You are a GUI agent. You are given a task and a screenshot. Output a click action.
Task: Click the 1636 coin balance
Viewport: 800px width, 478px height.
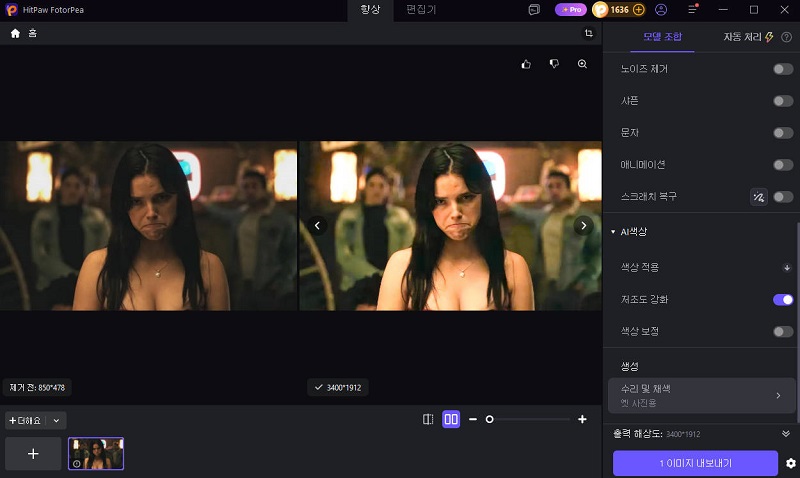click(619, 10)
